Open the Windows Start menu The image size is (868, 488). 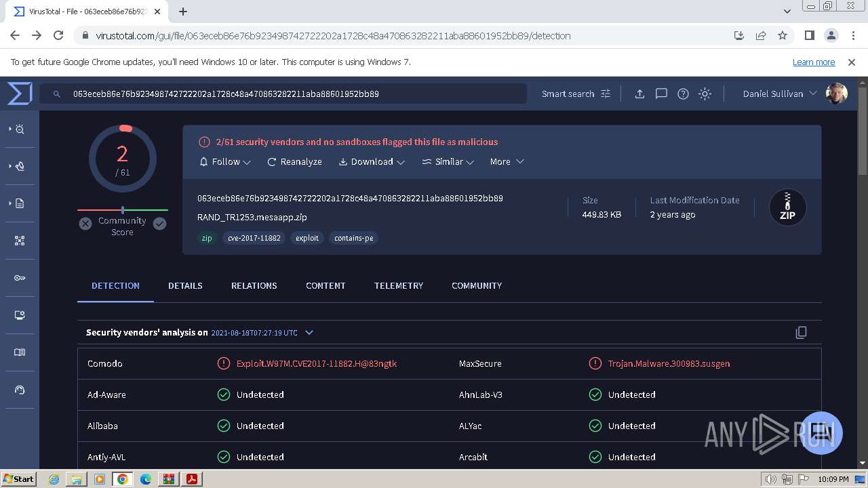pos(19,479)
